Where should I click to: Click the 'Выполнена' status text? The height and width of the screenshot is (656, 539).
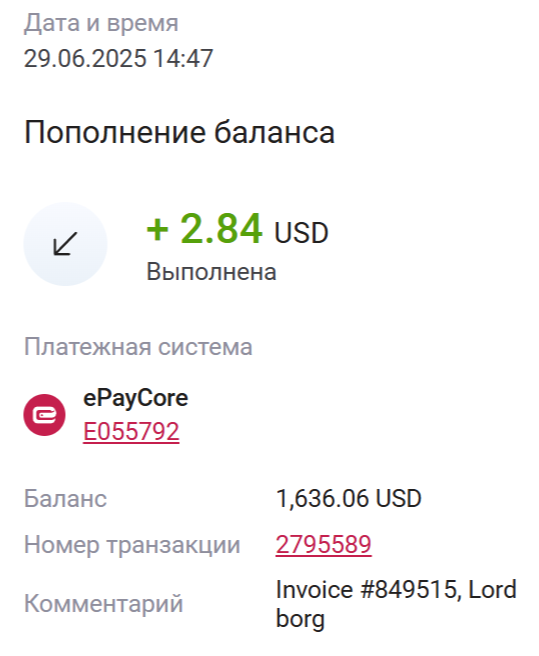click(x=211, y=272)
